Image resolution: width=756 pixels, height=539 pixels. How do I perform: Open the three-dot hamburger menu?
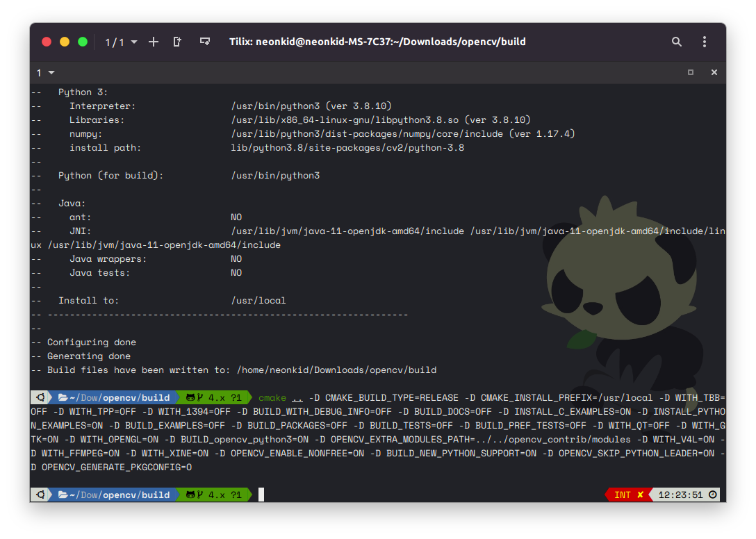click(x=705, y=42)
